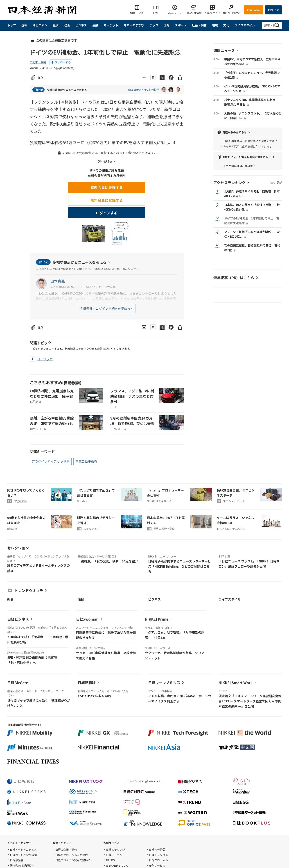Open the 朝刊・夕刊 newspaper icon
Screen dimensions: 289x868
click(x=137, y=7)
